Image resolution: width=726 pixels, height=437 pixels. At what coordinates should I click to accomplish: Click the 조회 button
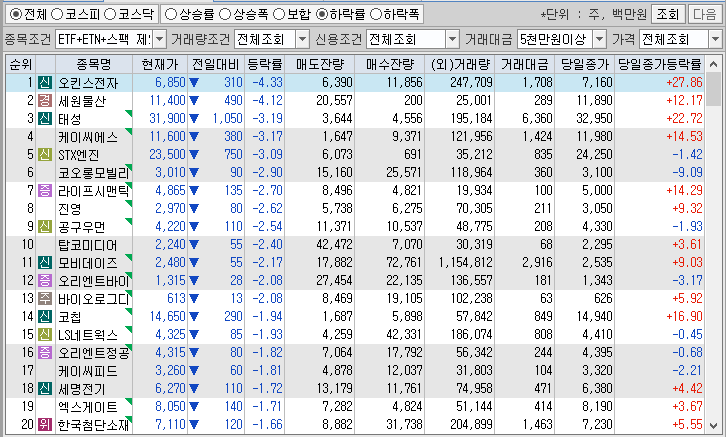tap(668, 14)
